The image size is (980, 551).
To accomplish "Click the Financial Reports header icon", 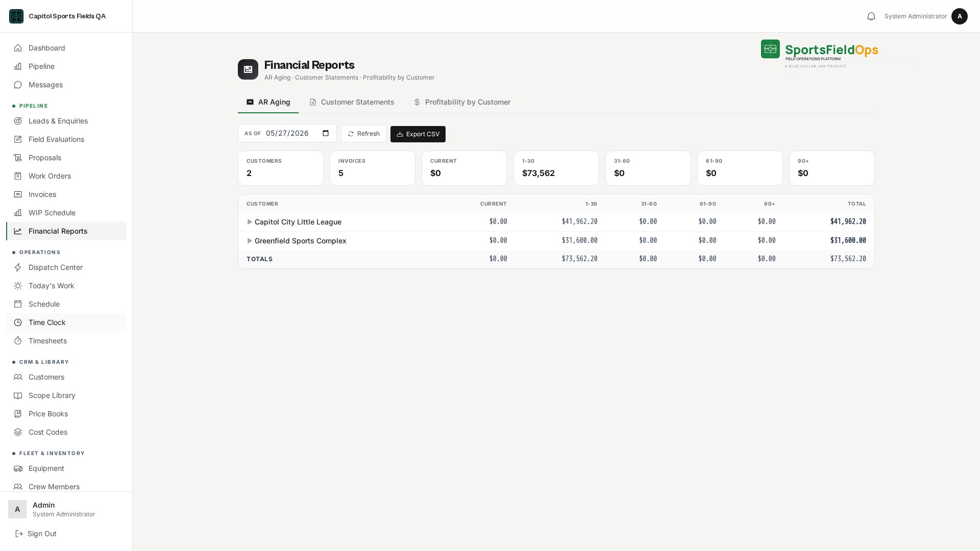I will click(x=248, y=69).
